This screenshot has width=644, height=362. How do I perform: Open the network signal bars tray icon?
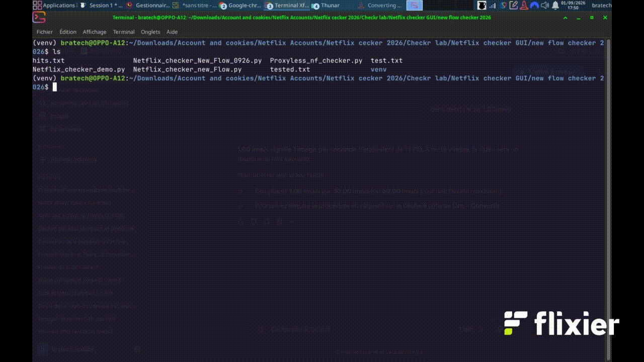click(x=492, y=6)
